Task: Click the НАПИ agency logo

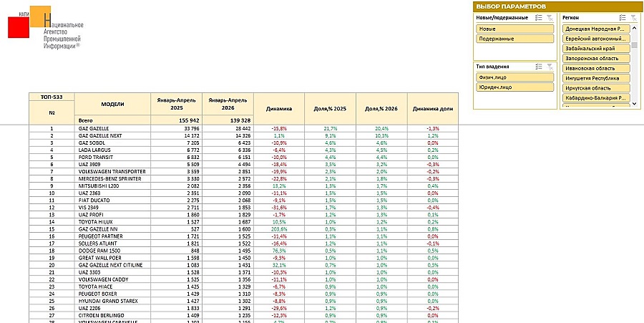Action: coord(45,27)
